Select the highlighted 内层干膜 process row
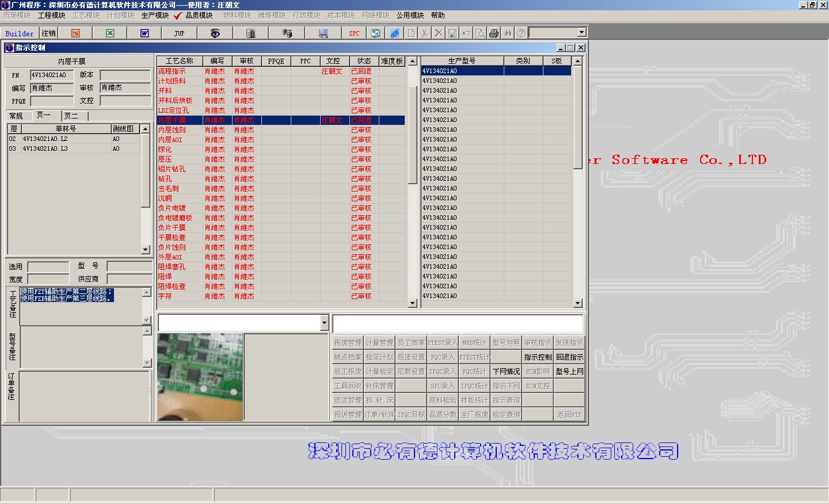Viewport: 829px width, 504px height. pos(281,120)
